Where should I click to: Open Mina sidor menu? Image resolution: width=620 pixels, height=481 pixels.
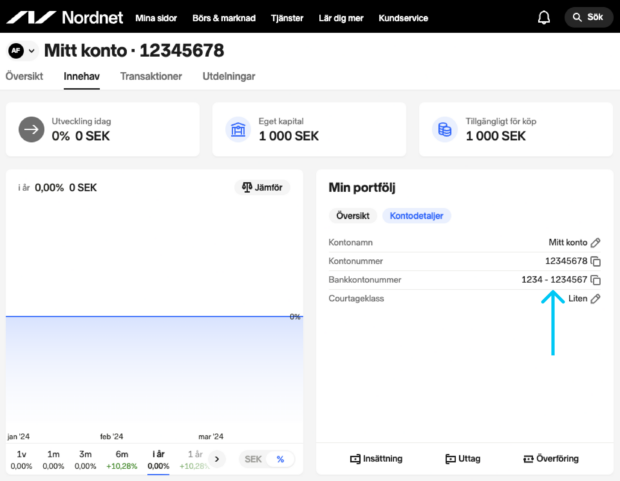click(156, 18)
